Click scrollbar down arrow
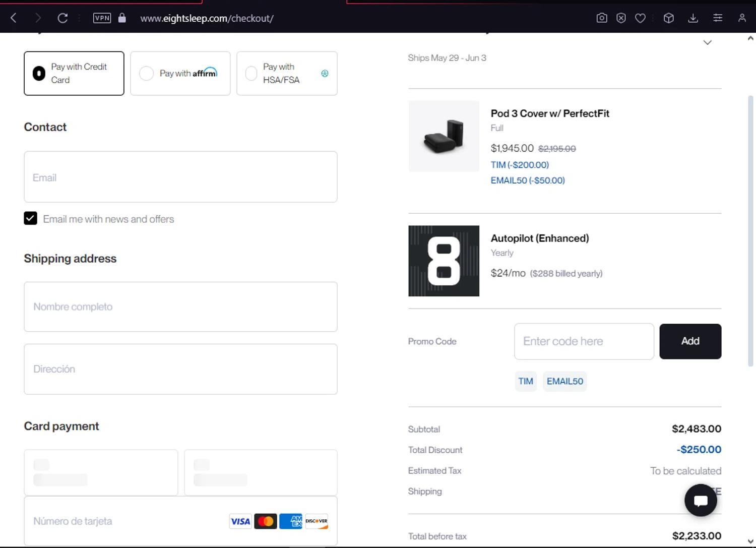The width and height of the screenshot is (756, 548). point(750,542)
